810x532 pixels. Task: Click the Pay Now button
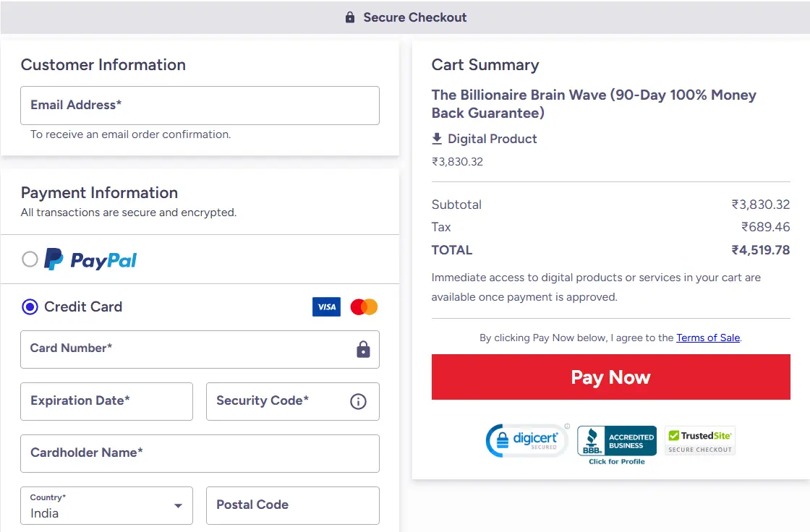pyautogui.click(x=610, y=377)
